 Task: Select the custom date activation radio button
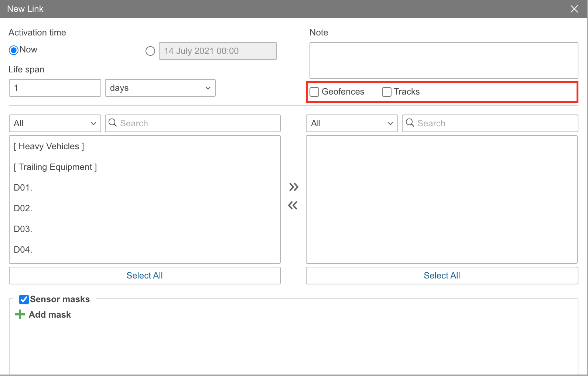pyautogui.click(x=150, y=51)
